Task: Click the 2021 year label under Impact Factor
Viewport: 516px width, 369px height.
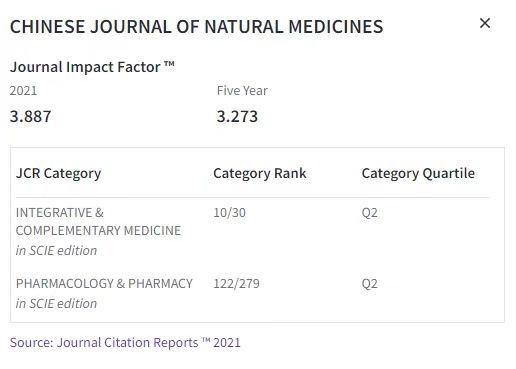Action: [23, 91]
